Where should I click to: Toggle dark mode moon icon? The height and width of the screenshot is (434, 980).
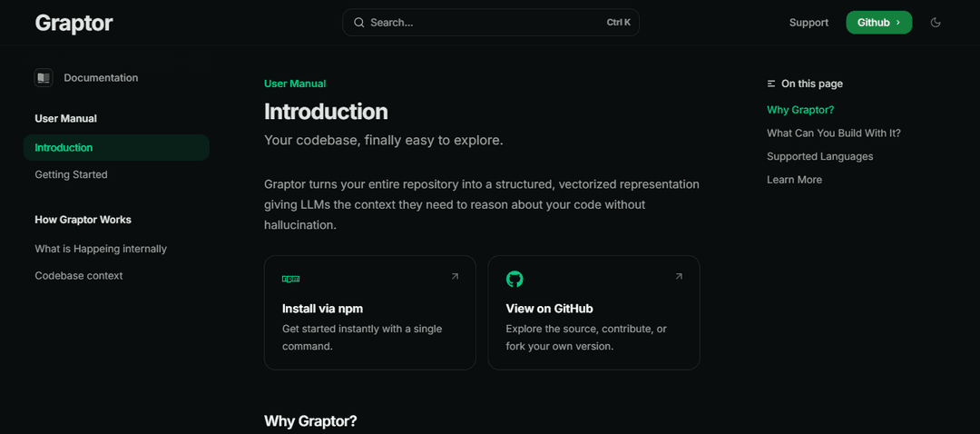click(x=935, y=23)
